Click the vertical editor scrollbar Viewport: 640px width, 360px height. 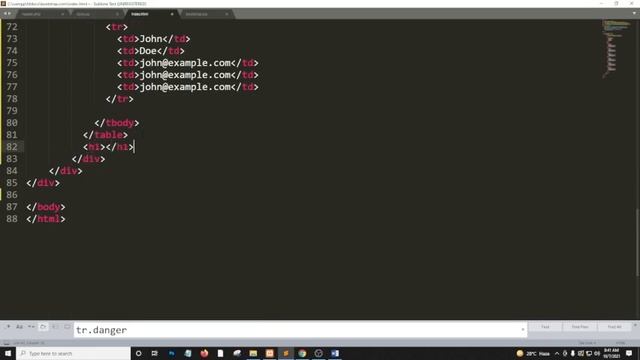tap(637, 243)
